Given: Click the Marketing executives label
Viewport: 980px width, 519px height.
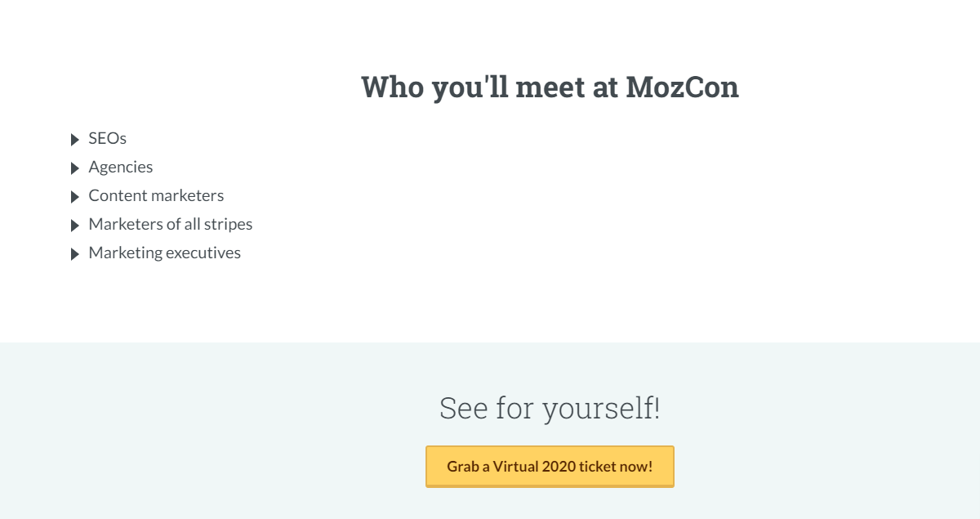Looking at the screenshot, I should (165, 253).
